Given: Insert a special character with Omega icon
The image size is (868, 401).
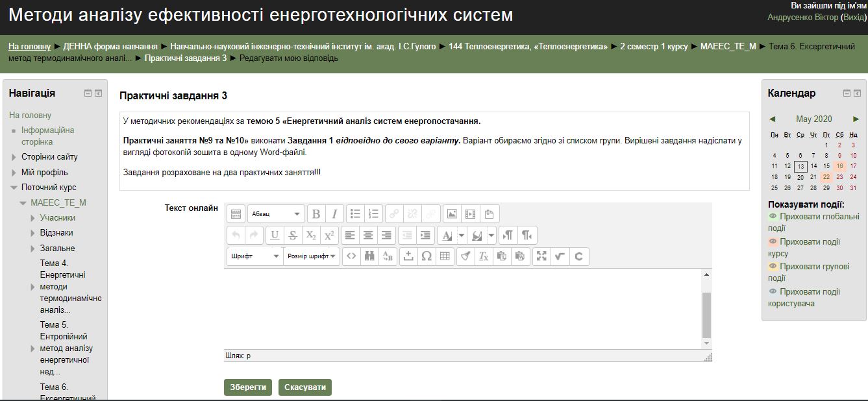Looking at the screenshot, I should tap(427, 256).
